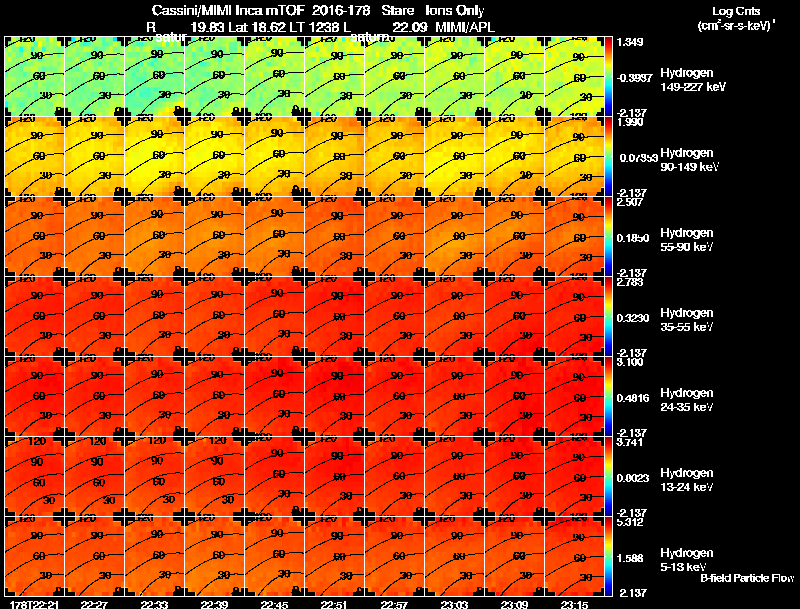800x609 pixels.
Task: Click the 178T22:21 time label
Action: click(34, 604)
